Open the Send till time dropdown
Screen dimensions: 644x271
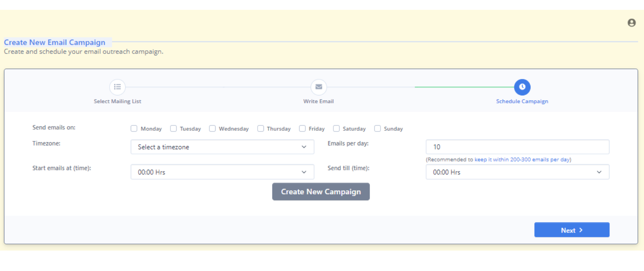518,172
